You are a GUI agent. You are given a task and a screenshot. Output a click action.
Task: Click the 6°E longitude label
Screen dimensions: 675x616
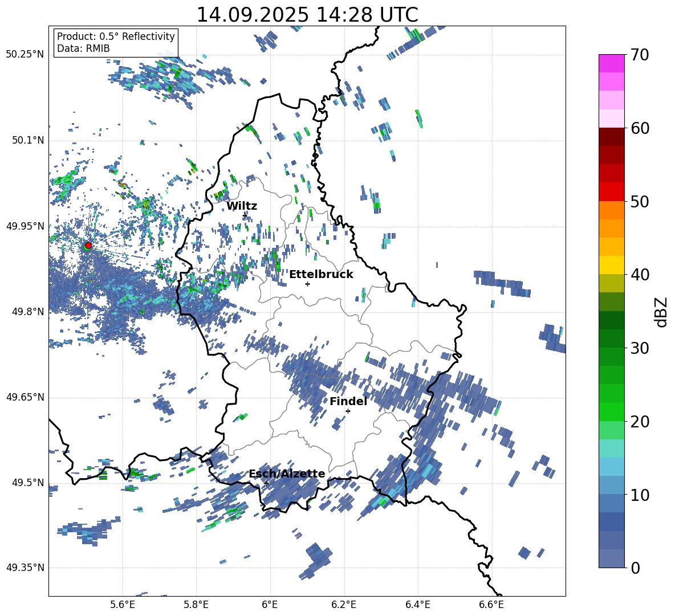270,605
